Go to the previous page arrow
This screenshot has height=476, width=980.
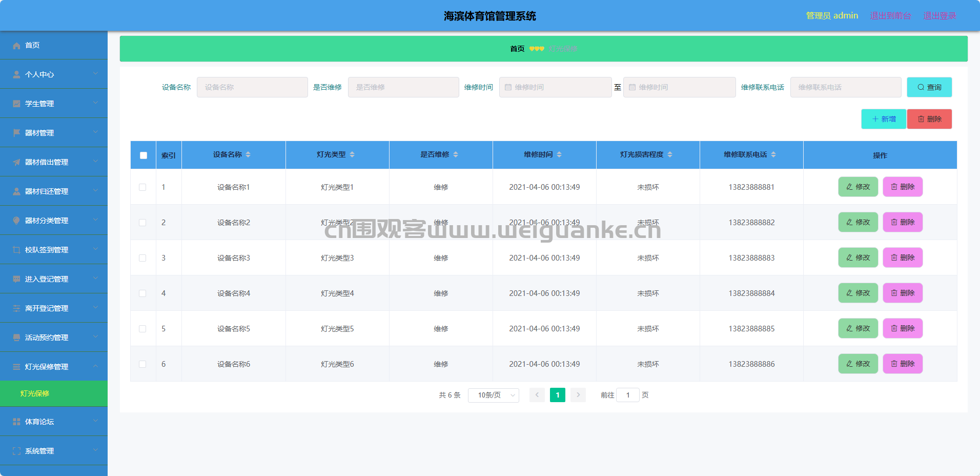(x=537, y=395)
